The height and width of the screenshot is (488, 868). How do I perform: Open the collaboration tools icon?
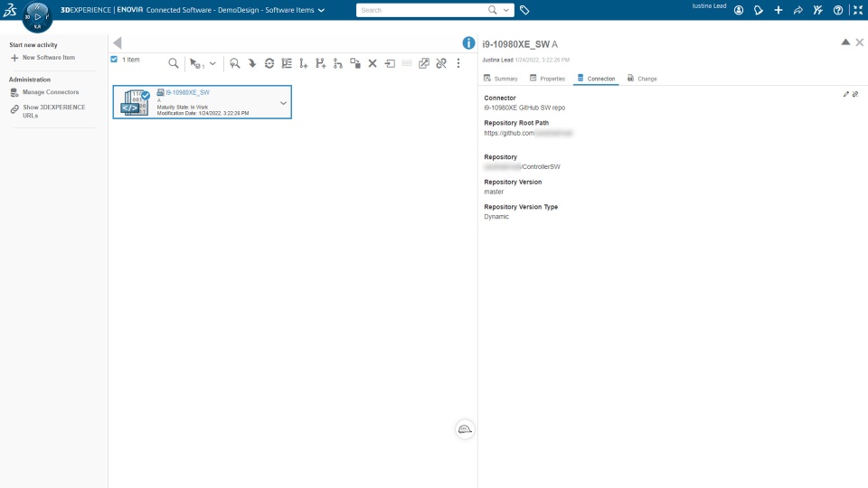(x=818, y=10)
